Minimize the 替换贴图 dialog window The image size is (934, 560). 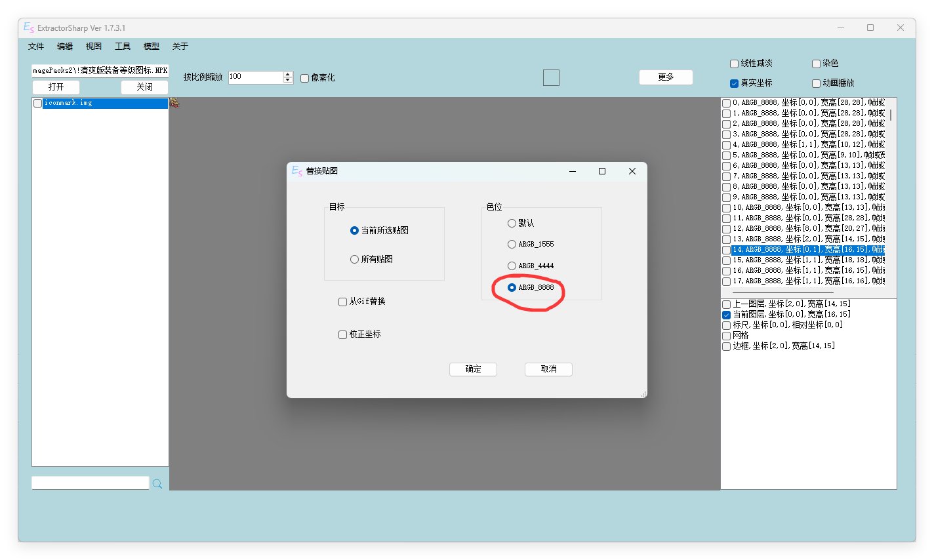click(x=572, y=171)
